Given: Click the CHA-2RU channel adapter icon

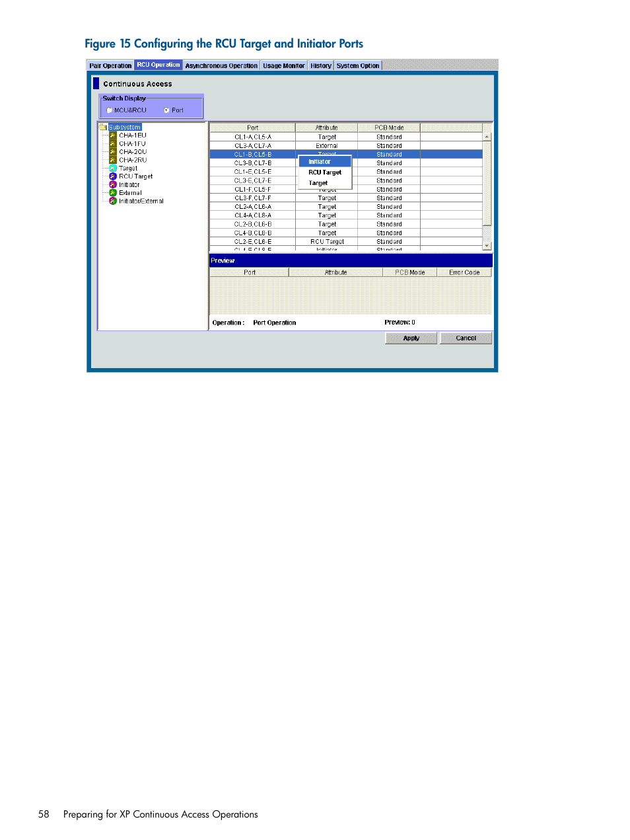Looking at the screenshot, I should [x=113, y=160].
